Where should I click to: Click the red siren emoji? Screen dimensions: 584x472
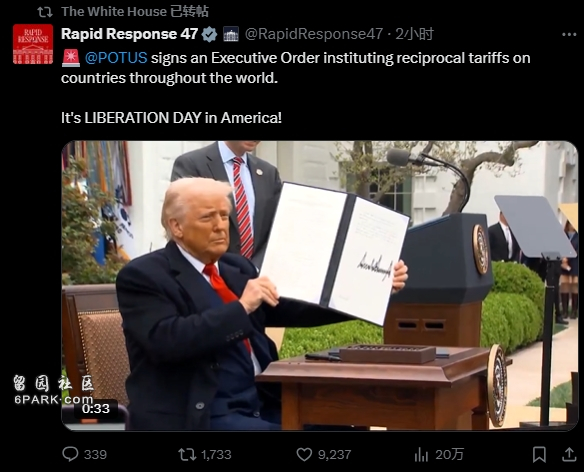pos(71,58)
